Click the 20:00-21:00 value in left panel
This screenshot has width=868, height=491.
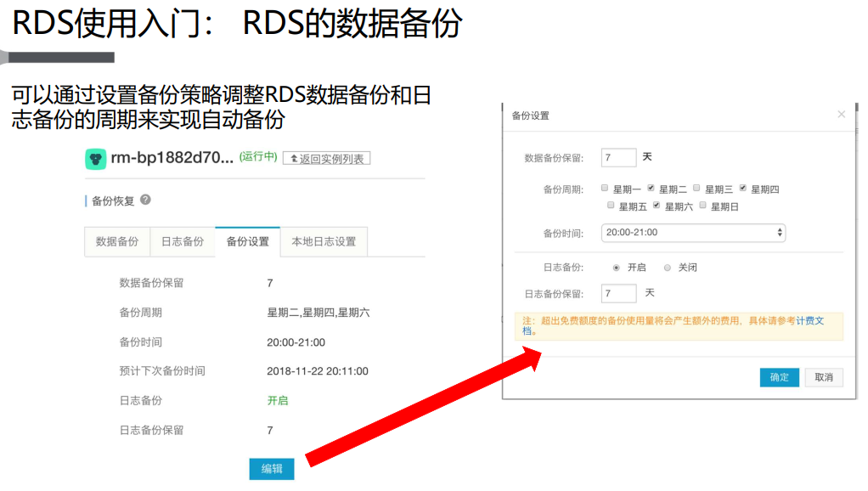(296, 342)
